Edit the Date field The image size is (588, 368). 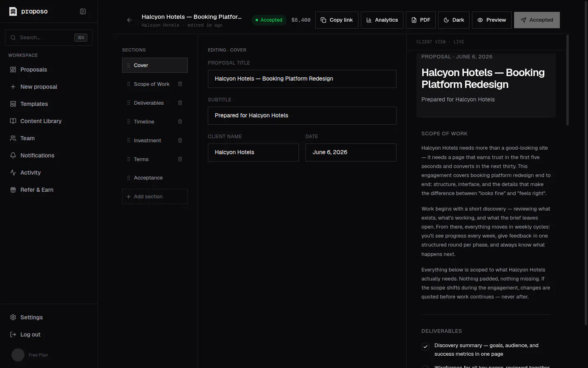[351, 153]
